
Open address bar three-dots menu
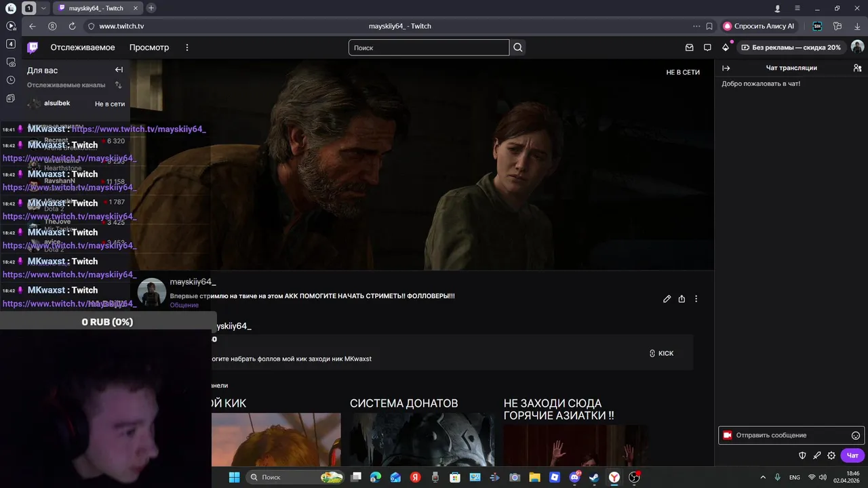pyautogui.click(x=696, y=26)
